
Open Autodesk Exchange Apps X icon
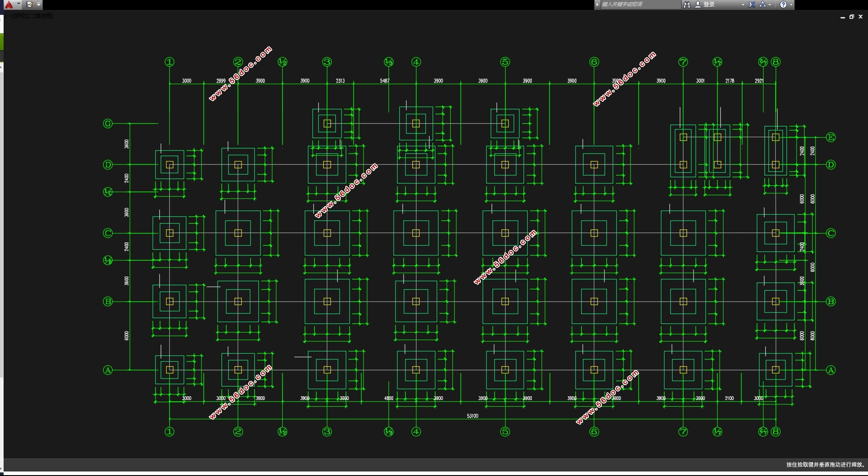[x=752, y=4]
